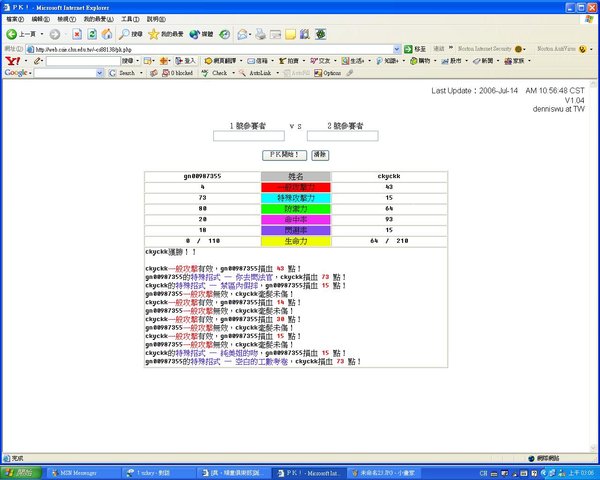600x480 pixels.
Task: Refresh the page with the toolbar icon
Action: (91, 33)
